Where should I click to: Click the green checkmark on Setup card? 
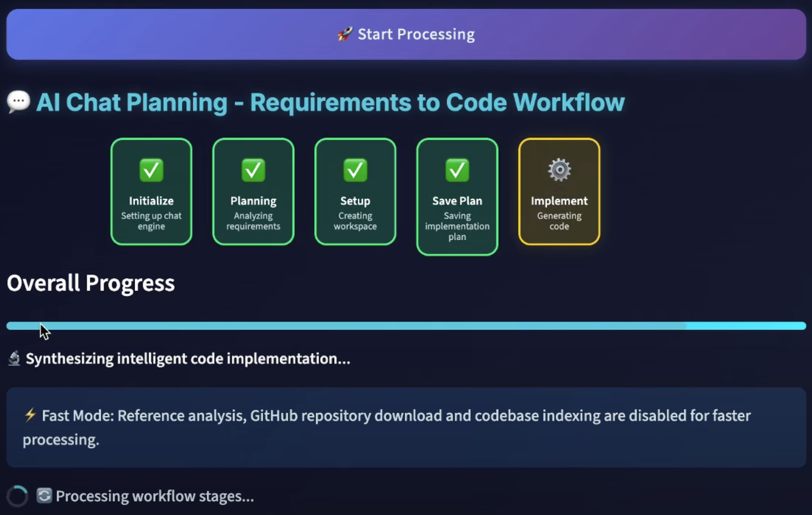[x=355, y=170]
